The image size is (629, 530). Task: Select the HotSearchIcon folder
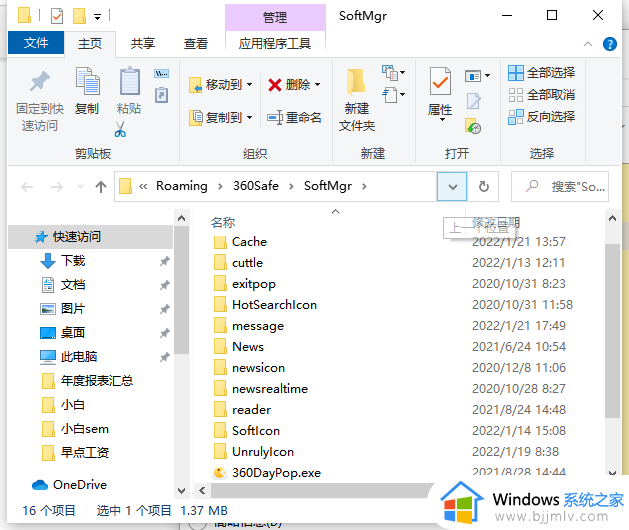pyautogui.click(x=265, y=305)
